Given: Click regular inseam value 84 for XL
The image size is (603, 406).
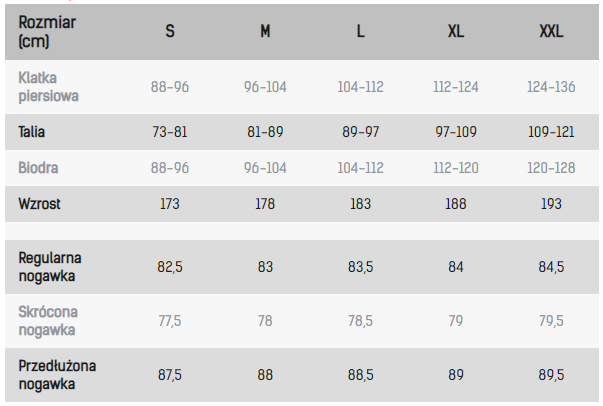Looking at the screenshot, I should pos(456,266).
